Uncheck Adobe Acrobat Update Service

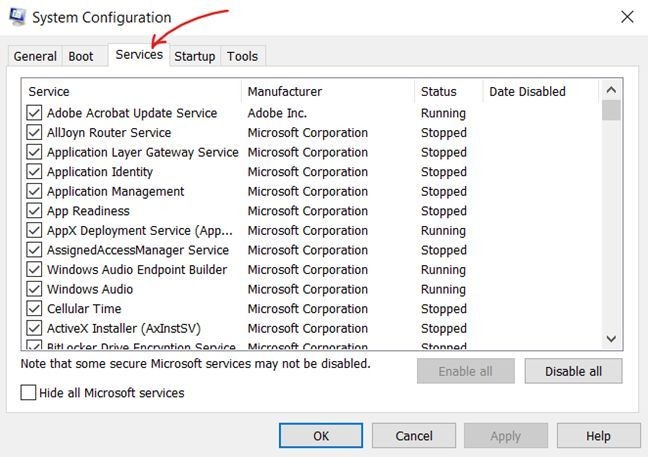click(35, 113)
